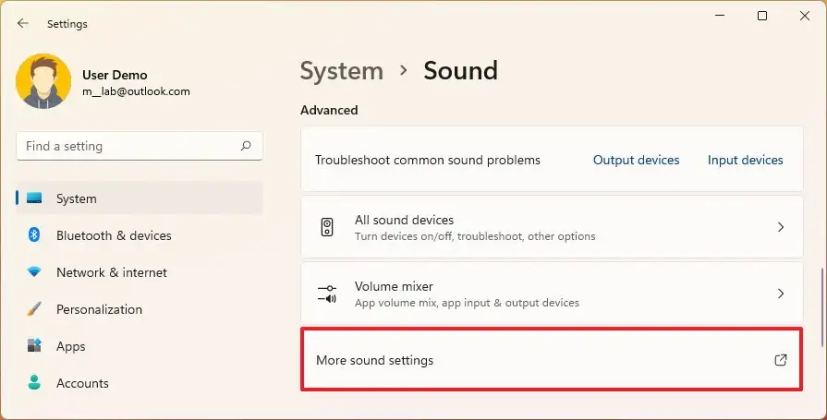Click the Input devices troubleshoot link
The width and height of the screenshot is (827, 420).
pos(745,160)
